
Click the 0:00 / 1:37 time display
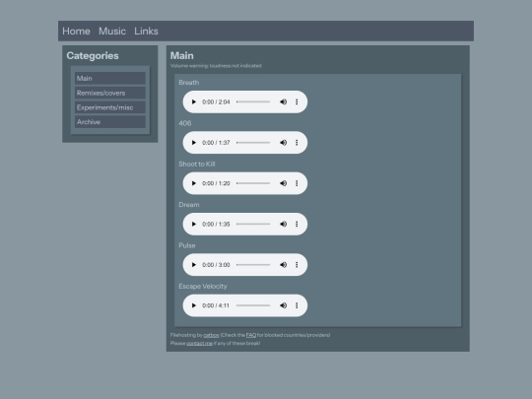coord(216,143)
